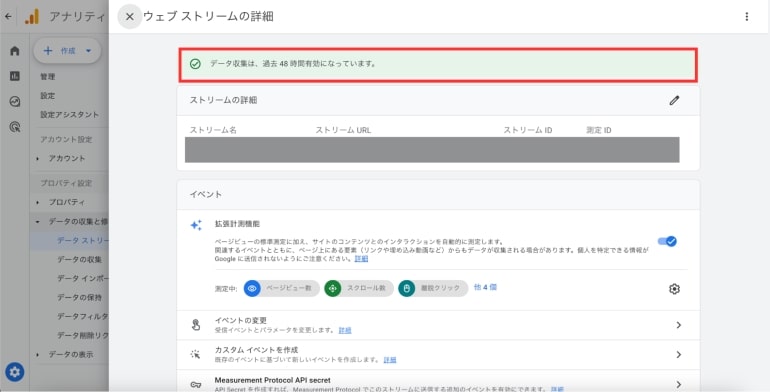The width and height of the screenshot is (770, 392).
Task: Go to Home in the sidebar
Action: click(15, 51)
